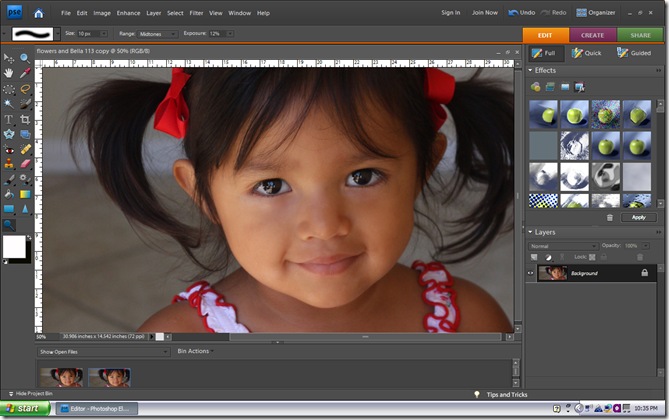Image resolution: width=669 pixels, height=420 pixels.
Task: Activate the Crop tool
Action: (x=26, y=118)
